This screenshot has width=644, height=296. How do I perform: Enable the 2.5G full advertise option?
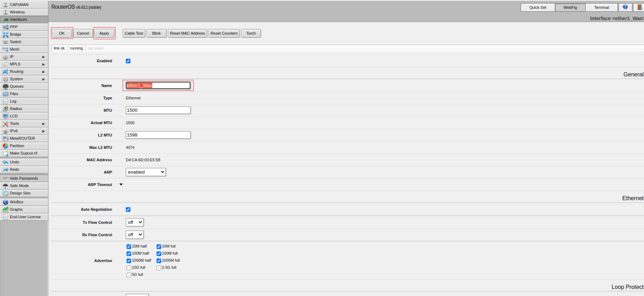tap(159, 268)
